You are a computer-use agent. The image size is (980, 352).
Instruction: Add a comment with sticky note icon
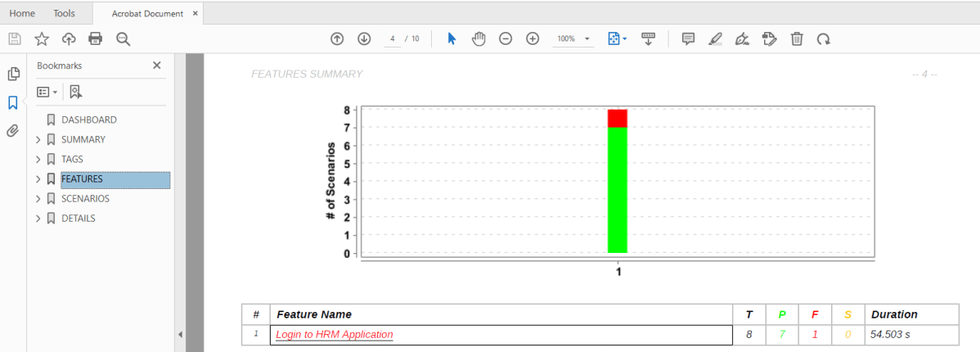tap(688, 38)
